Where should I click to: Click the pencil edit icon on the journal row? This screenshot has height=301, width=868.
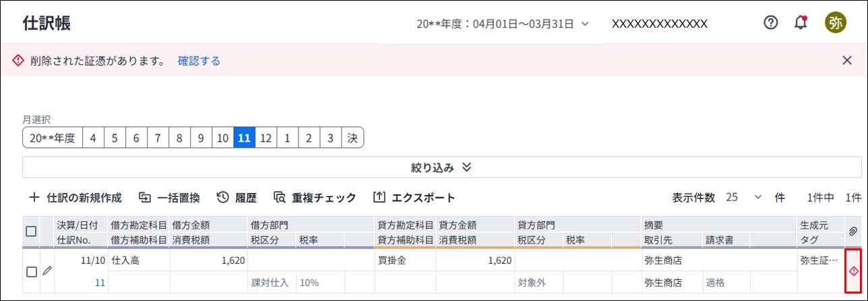point(46,271)
